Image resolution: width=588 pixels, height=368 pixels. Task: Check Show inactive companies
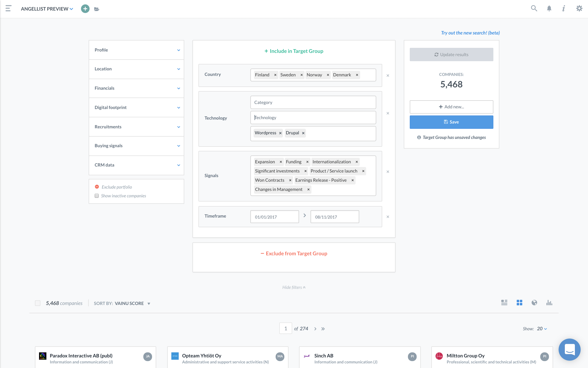coord(97,196)
